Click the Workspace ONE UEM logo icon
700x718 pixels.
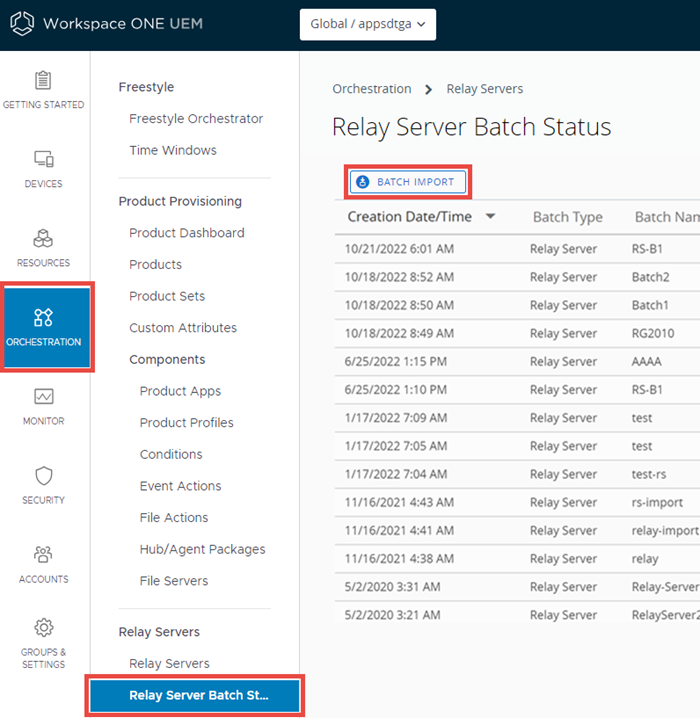22,23
